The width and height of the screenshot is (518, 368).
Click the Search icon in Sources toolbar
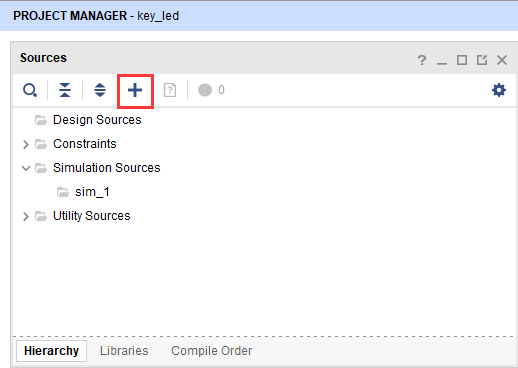(x=30, y=90)
